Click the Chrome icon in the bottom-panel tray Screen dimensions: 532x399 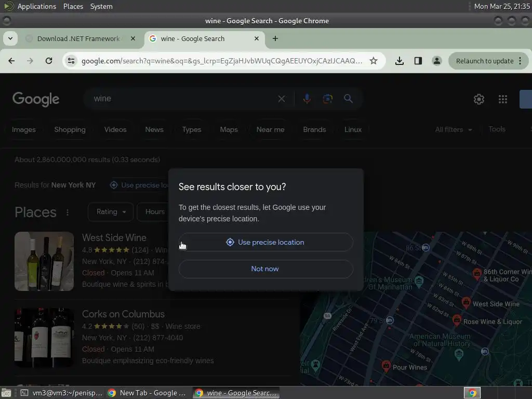coord(472,393)
